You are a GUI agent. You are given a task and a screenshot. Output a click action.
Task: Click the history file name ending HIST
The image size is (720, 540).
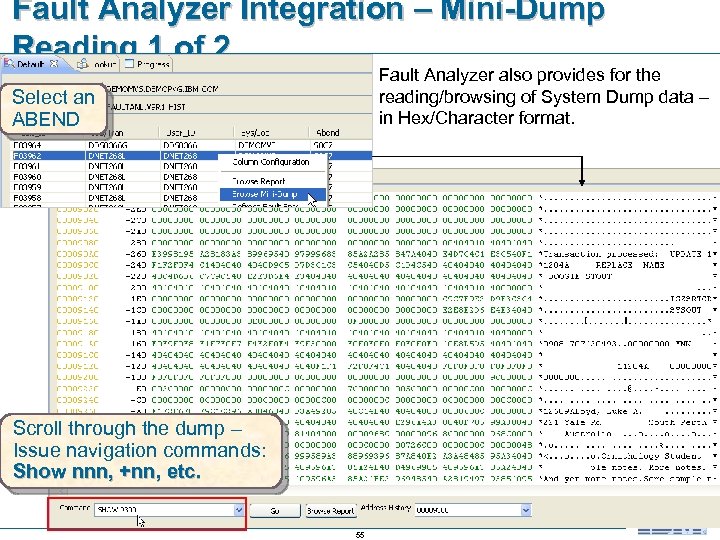tap(147, 107)
